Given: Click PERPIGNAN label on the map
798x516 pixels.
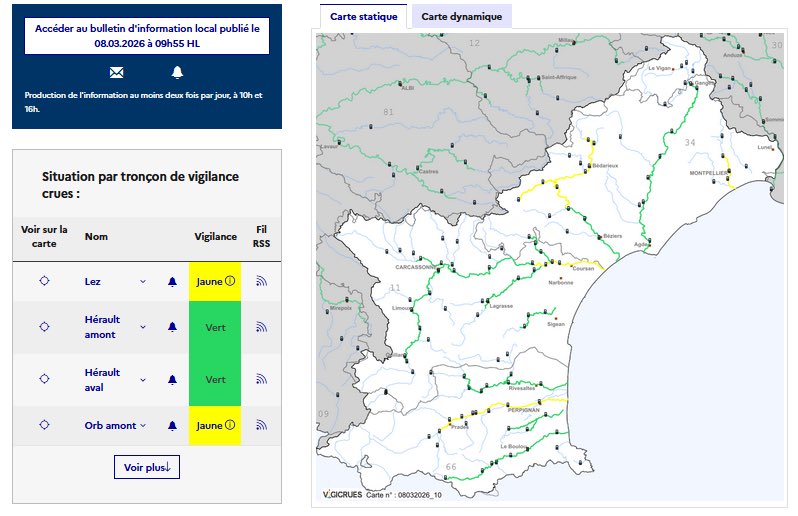Looking at the screenshot, I should (x=524, y=410).
